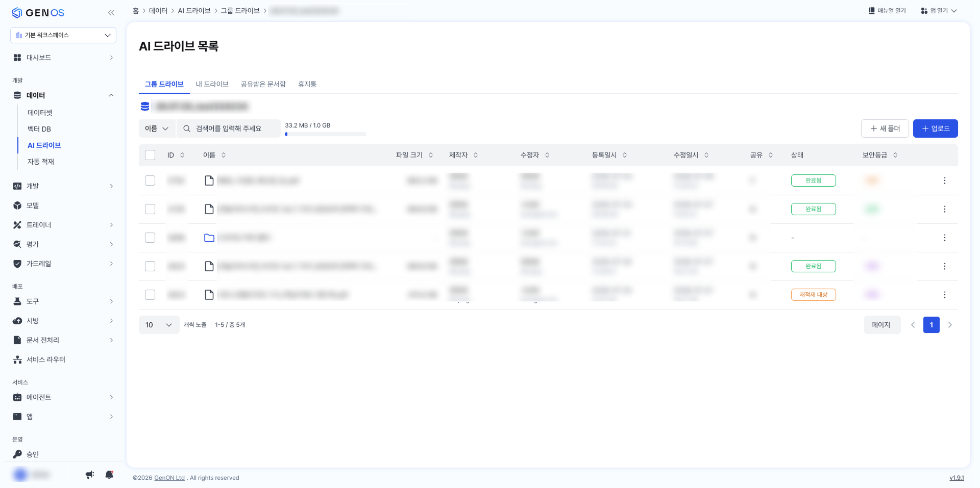Check the fourth row checkbox

click(150, 266)
